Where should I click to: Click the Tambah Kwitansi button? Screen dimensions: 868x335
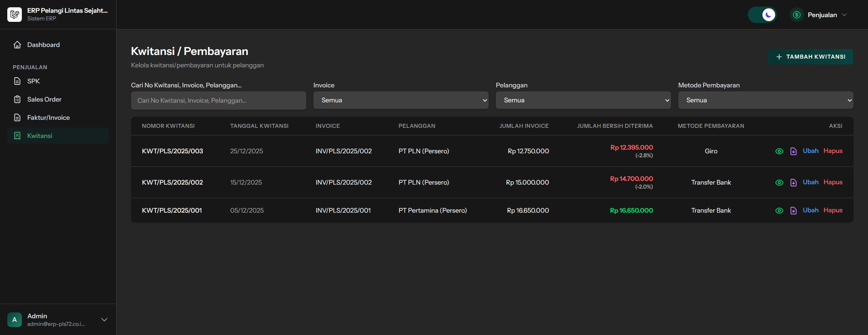810,57
